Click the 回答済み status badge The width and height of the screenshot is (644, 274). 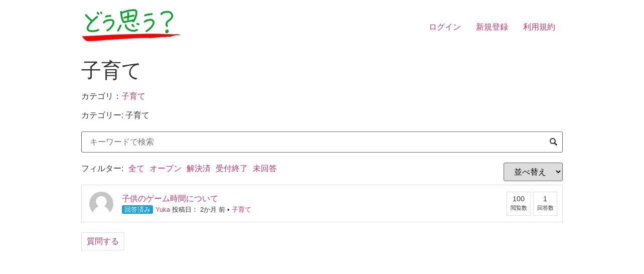click(x=137, y=210)
